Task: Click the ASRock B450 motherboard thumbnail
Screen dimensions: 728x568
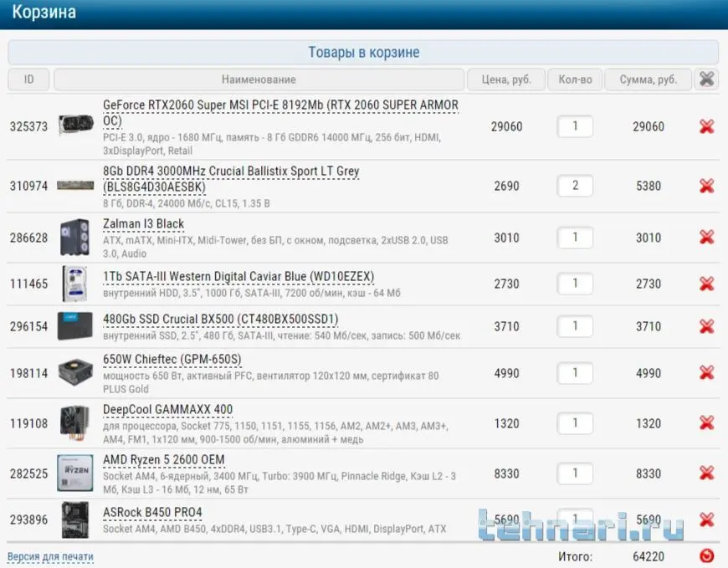Action: tap(74, 519)
